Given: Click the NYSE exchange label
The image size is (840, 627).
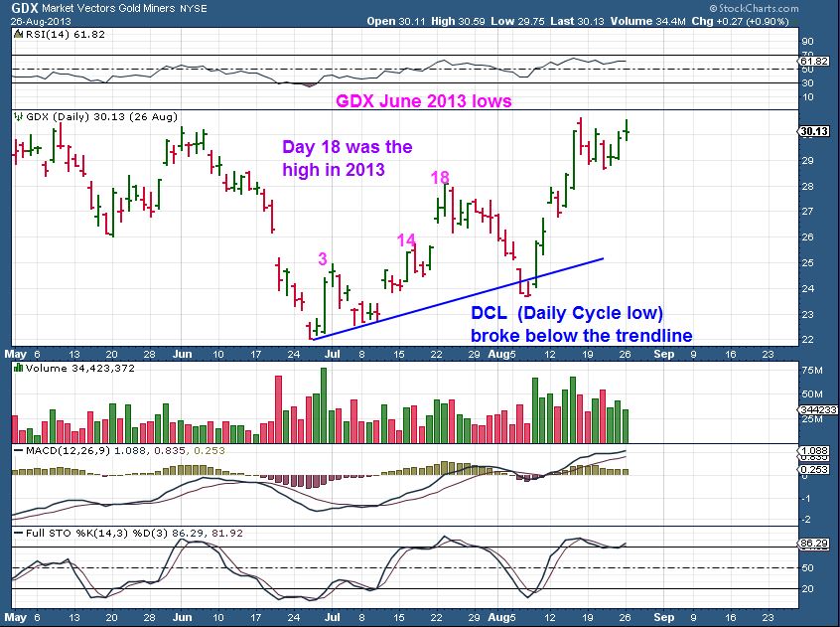Looking at the screenshot, I should click(193, 9).
